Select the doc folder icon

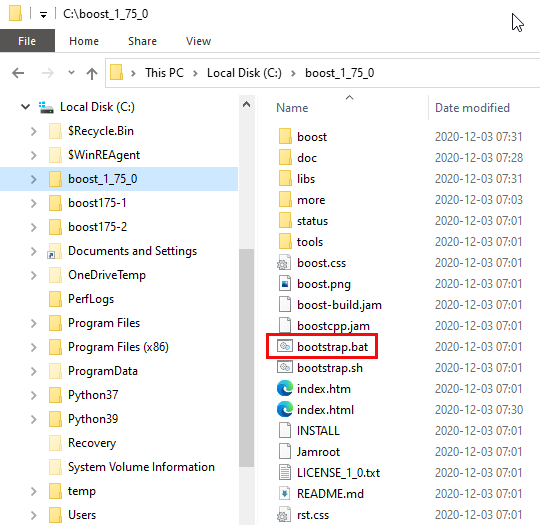point(285,158)
